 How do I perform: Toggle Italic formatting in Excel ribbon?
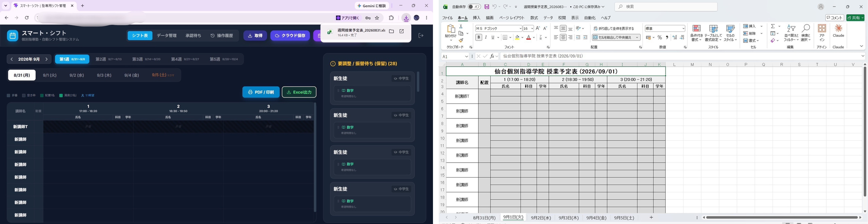coord(486,37)
